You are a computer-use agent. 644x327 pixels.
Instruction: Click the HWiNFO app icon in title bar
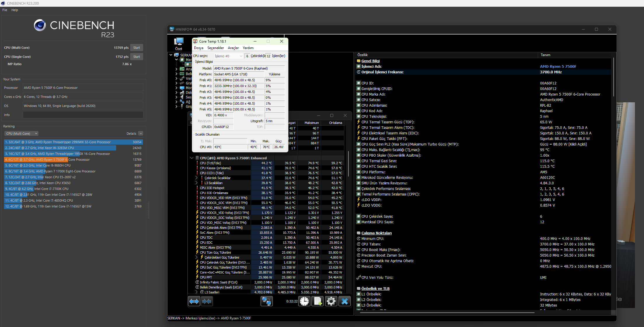click(172, 29)
